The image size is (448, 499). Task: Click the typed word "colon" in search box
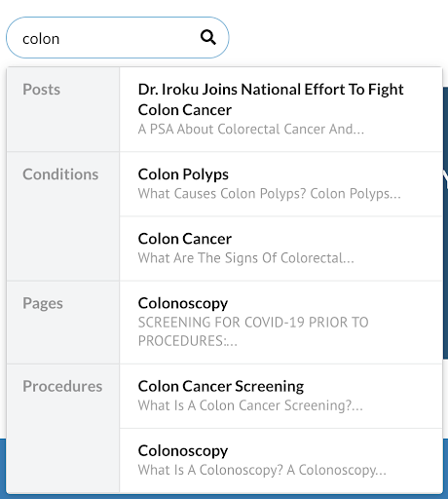(41, 39)
